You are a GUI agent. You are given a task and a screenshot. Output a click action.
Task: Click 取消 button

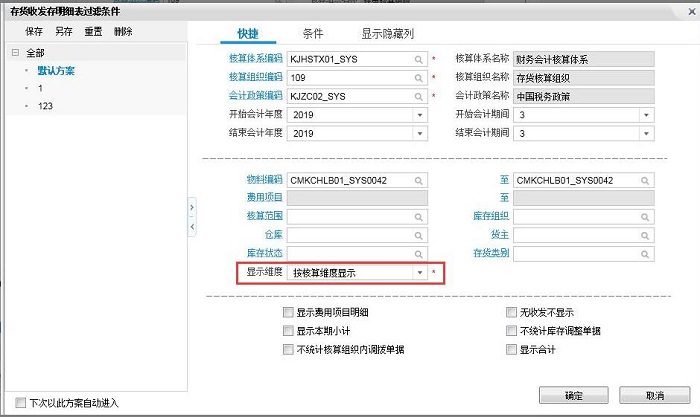[655, 395]
